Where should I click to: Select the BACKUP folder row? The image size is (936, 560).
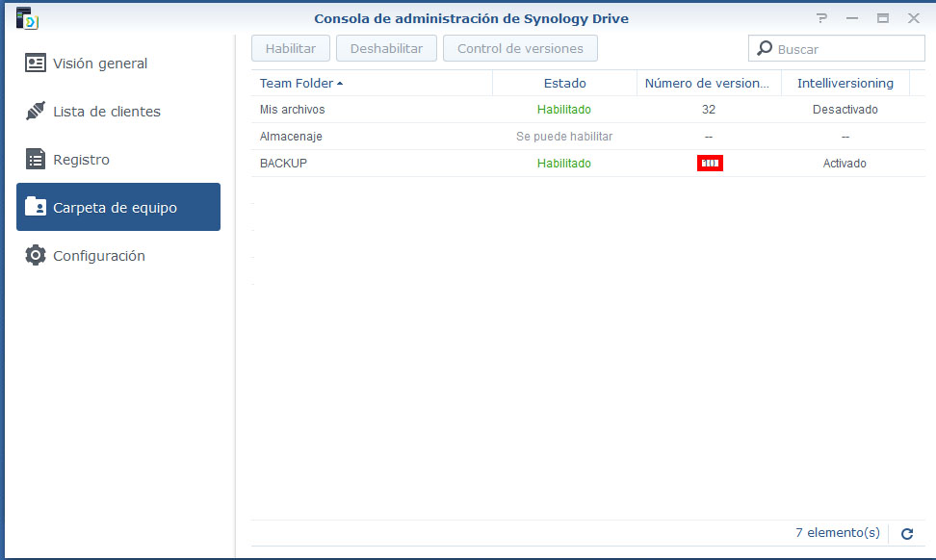[588, 163]
